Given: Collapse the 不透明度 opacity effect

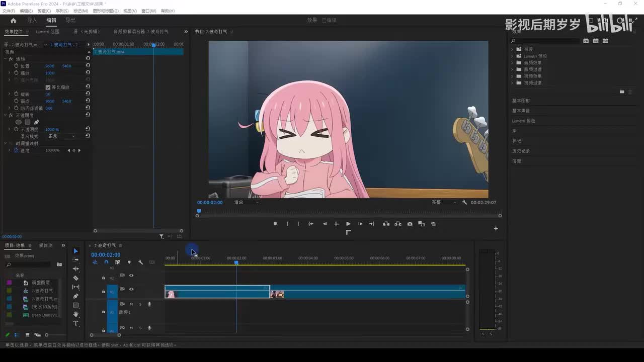Looking at the screenshot, I should coord(5,115).
